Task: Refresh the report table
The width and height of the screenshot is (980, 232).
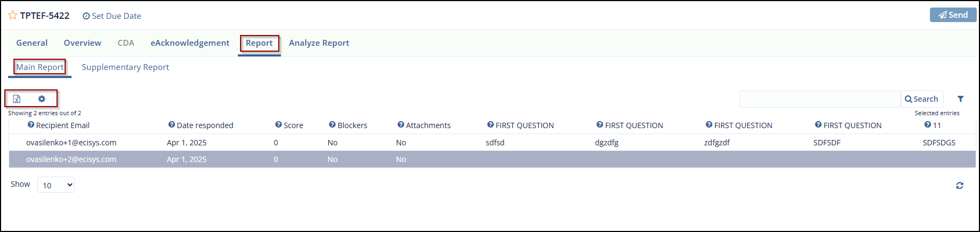Action: [x=959, y=186]
